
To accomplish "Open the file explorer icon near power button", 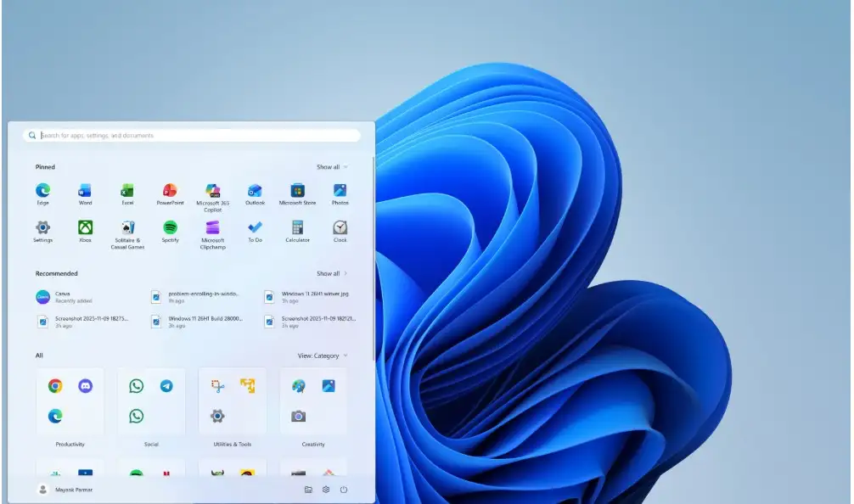I will pyautogui.click(x=309, y=490).
